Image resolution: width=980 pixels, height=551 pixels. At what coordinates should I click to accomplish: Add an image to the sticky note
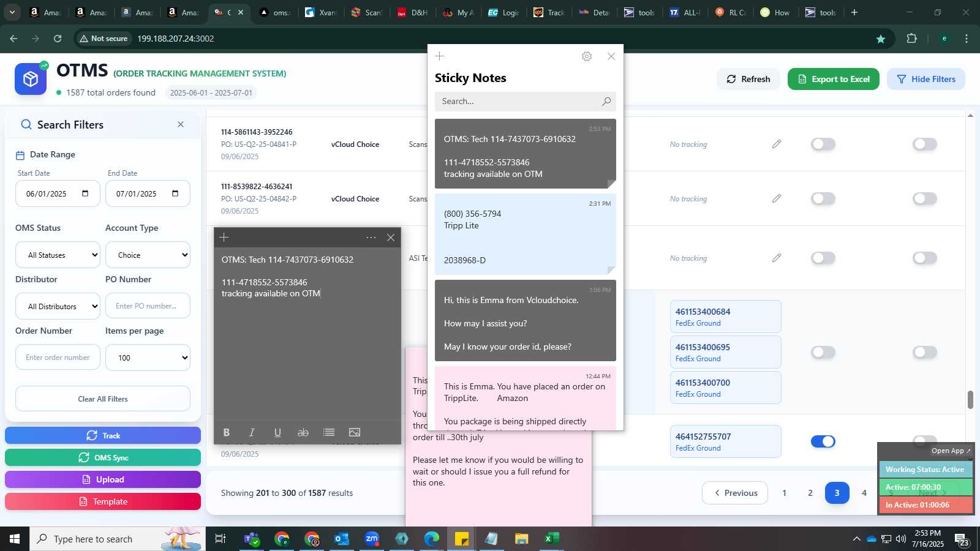tap(355, 432)
